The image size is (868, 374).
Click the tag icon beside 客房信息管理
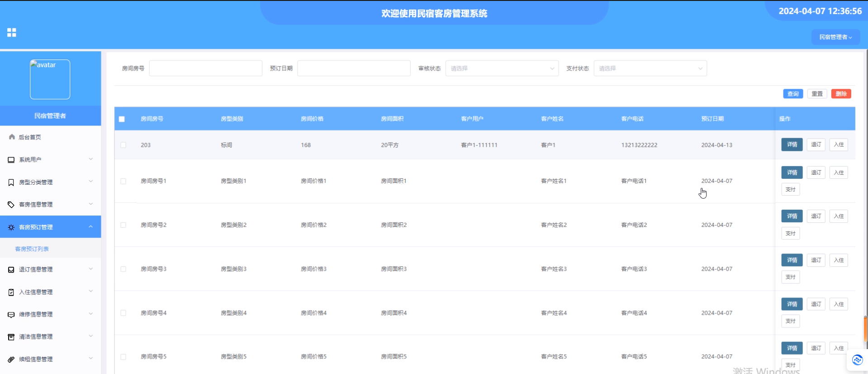click(11, 205)
